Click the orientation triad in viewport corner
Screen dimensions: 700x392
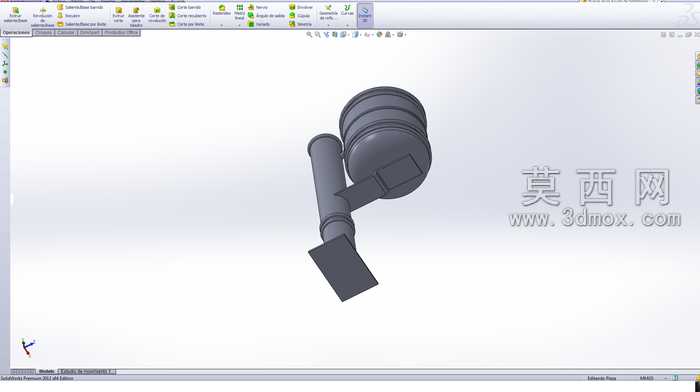pyautogui.click(x=28, y=347)
